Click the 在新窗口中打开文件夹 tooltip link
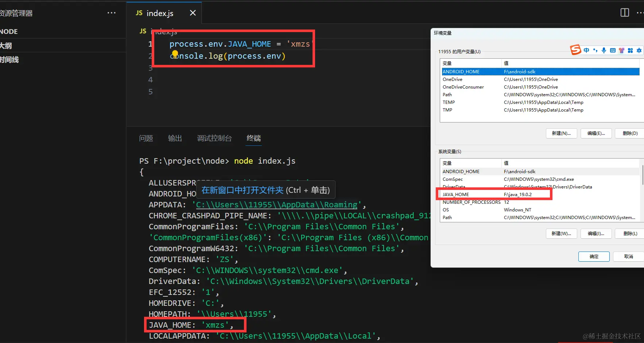Screen dimensions: 644x343 coord(243,190)
